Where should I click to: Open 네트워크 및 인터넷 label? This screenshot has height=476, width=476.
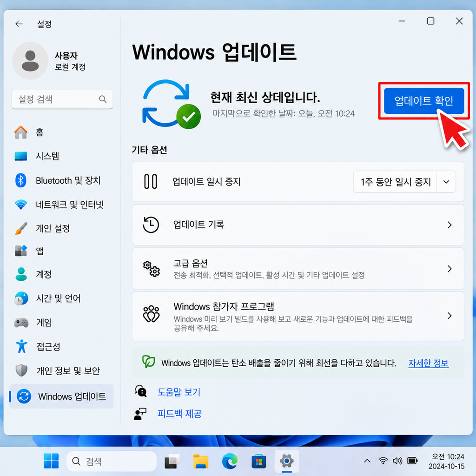click(x=70, y=205)
